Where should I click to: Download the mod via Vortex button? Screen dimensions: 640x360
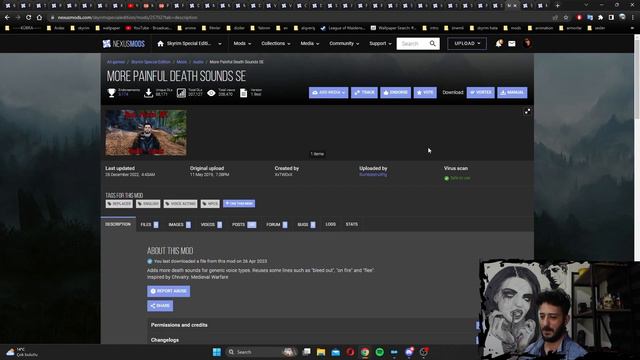[x=480, y=93]
